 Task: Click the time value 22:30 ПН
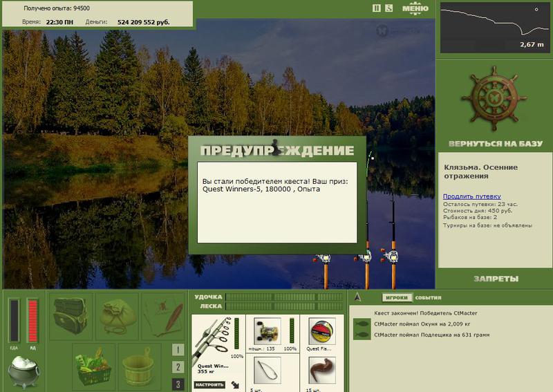[59, 22]
